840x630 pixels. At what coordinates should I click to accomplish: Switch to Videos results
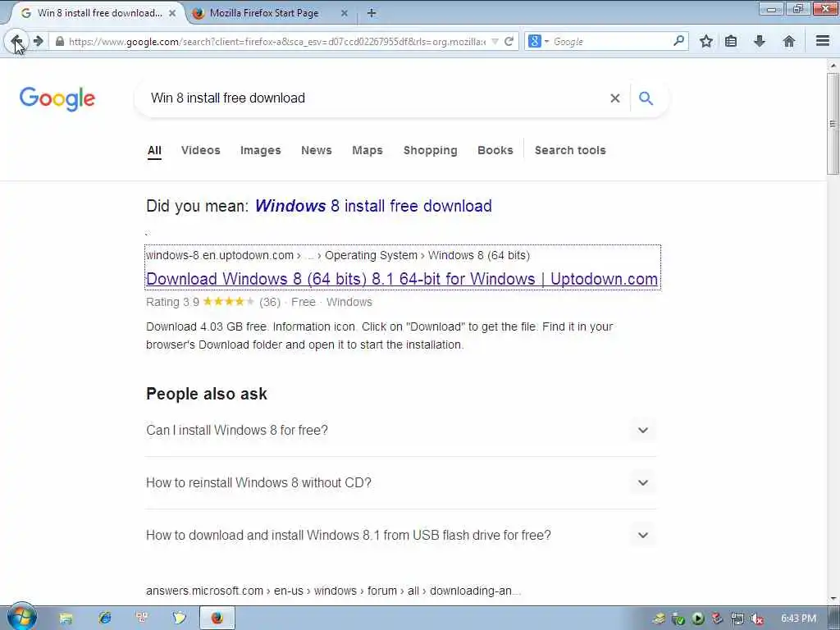point(200,151)
